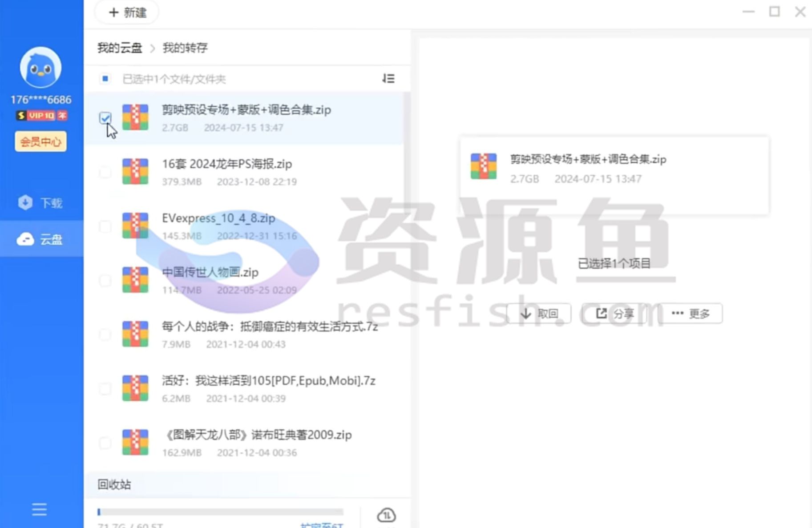Image resolution: width=812 pixels, height=528 pixels.
Task: Go to 我的云盘 breadcrumb
Action: 120,48
